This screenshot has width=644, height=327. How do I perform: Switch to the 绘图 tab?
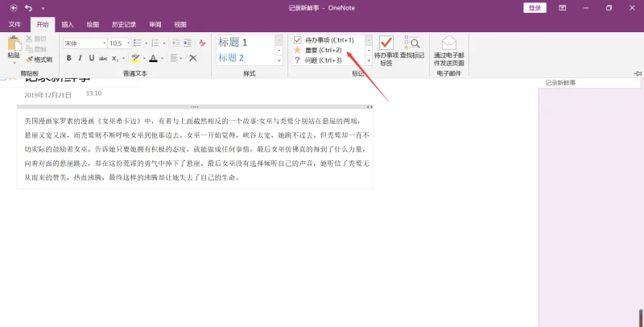click(93, 25)
